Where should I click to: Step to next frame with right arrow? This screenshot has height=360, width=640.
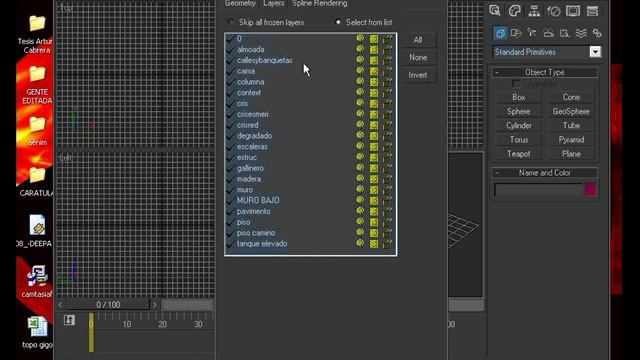point(155,304)
